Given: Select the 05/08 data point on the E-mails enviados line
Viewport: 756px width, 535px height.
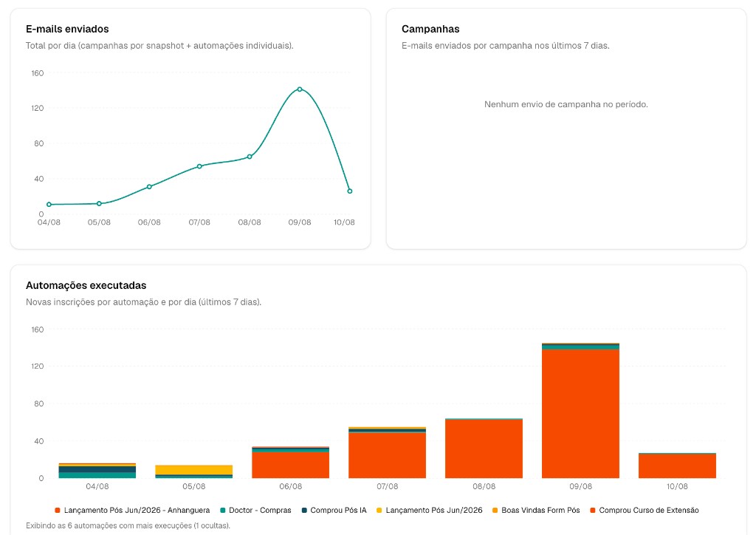Looking at the screenshot, I should (100, 203).
